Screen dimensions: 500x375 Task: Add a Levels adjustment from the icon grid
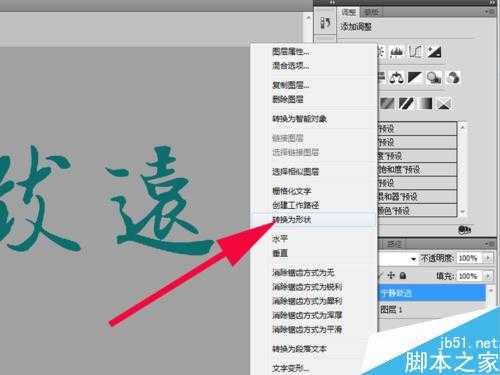pyautogui.click(x=396, y=52)
